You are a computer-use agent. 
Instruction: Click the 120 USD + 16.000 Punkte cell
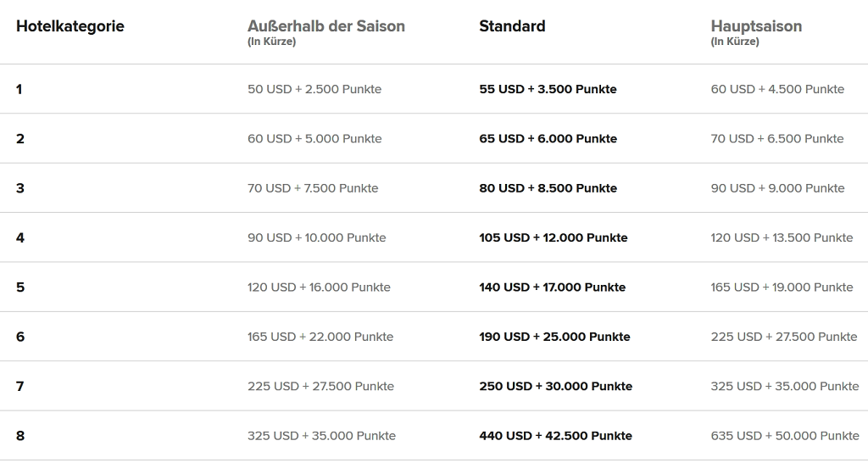click(x=319, y=287)
